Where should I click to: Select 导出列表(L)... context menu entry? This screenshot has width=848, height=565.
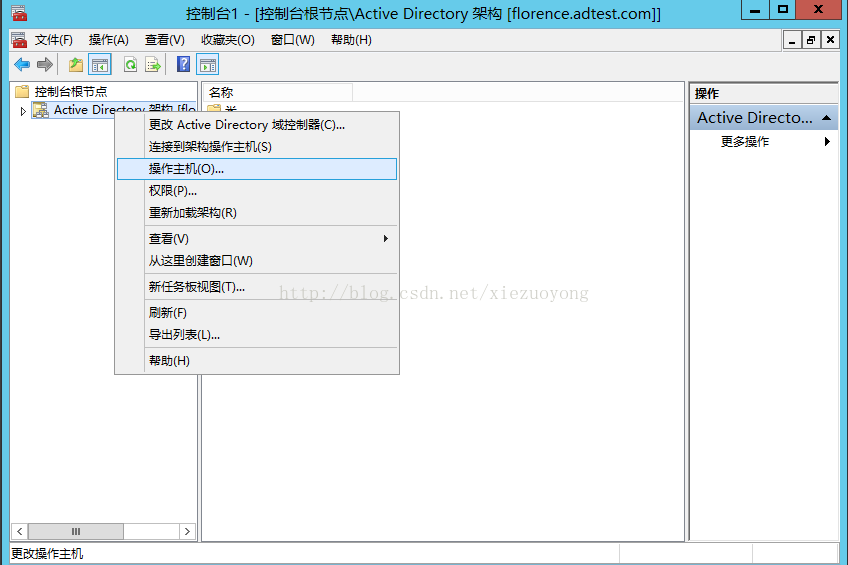pyautogui.click(x=257, y=335)
